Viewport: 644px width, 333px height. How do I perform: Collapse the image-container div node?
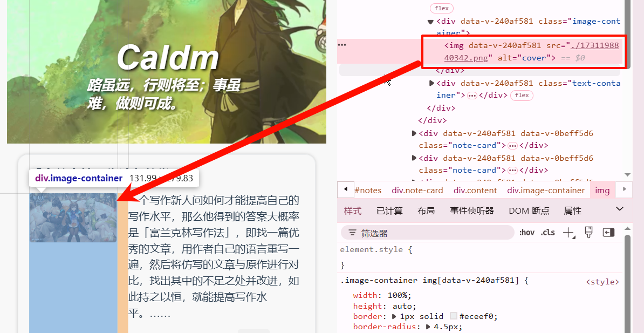coord(430,22)
